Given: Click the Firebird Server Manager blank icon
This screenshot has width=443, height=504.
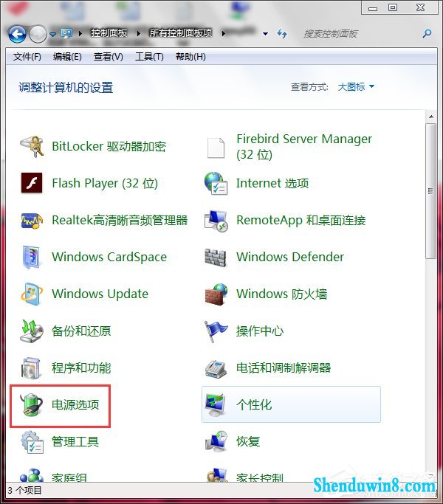Looking at the screenshot, I should pyautogui.click(x=216, y=148).
